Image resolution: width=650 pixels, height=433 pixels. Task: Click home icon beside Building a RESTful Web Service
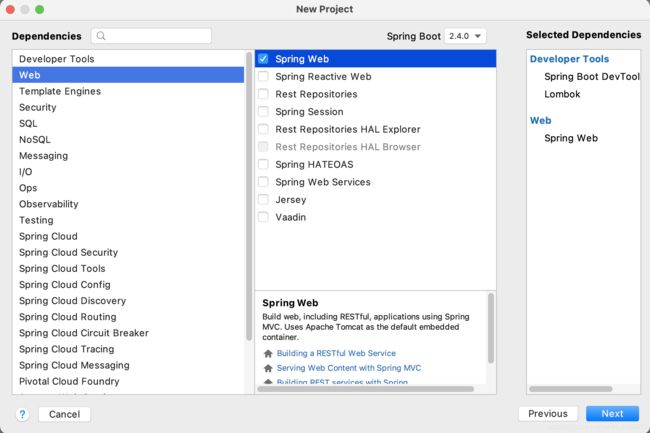point(268,353)
